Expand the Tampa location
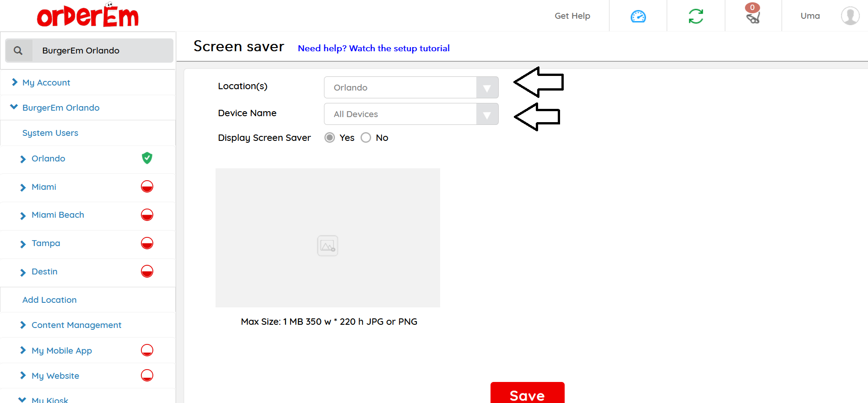The width and height of the screenshot is (868, 403). pos(46,243)
